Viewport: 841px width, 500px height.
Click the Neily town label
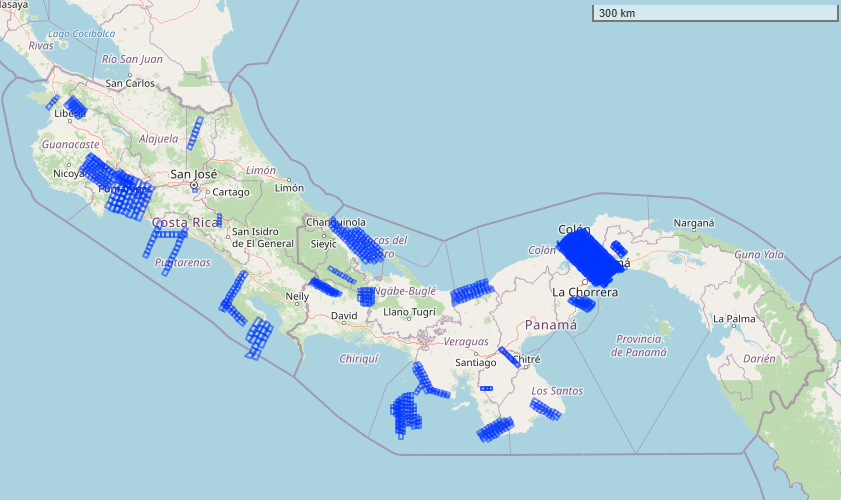coord(297,296)
